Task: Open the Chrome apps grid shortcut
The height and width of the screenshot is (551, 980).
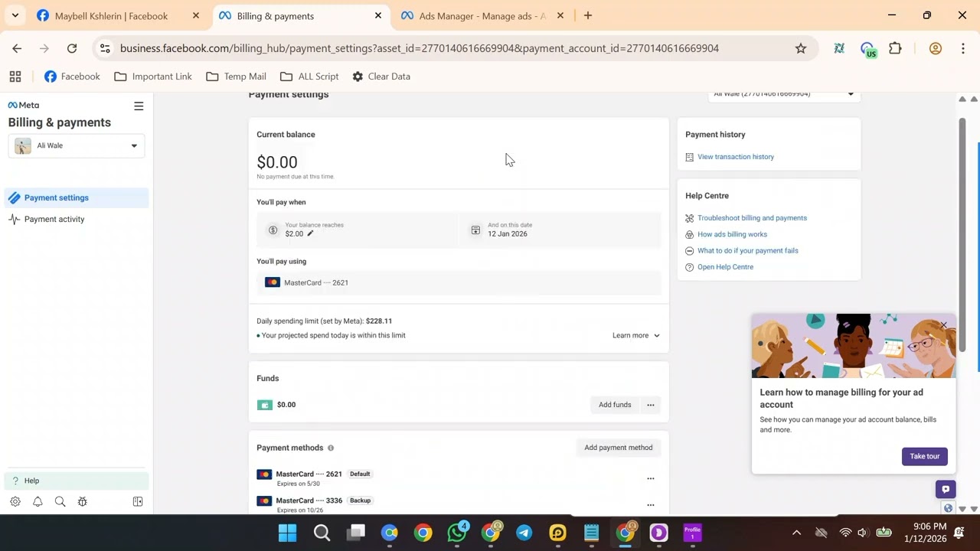Action: [15, 77]
